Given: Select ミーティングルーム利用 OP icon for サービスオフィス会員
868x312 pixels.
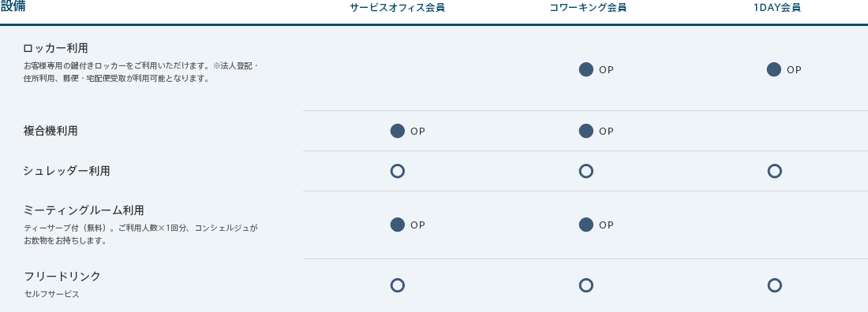Looking at the screenshot, I should pos(398,225).
